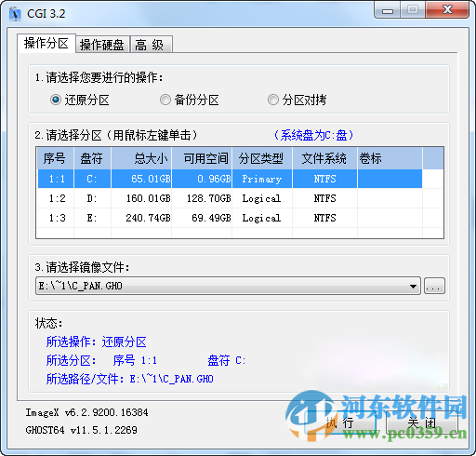
Task: Click the 69.49GB free space cell
Action: (x=202, y=218)
